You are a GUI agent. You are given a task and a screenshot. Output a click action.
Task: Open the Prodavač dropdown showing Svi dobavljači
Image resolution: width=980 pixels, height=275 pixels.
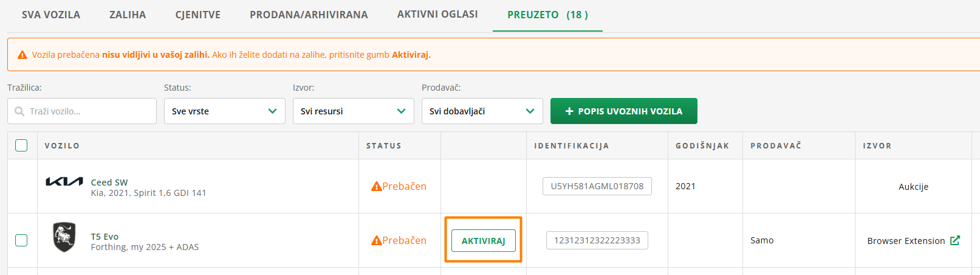pyautogui.click(x=482, y=111)
